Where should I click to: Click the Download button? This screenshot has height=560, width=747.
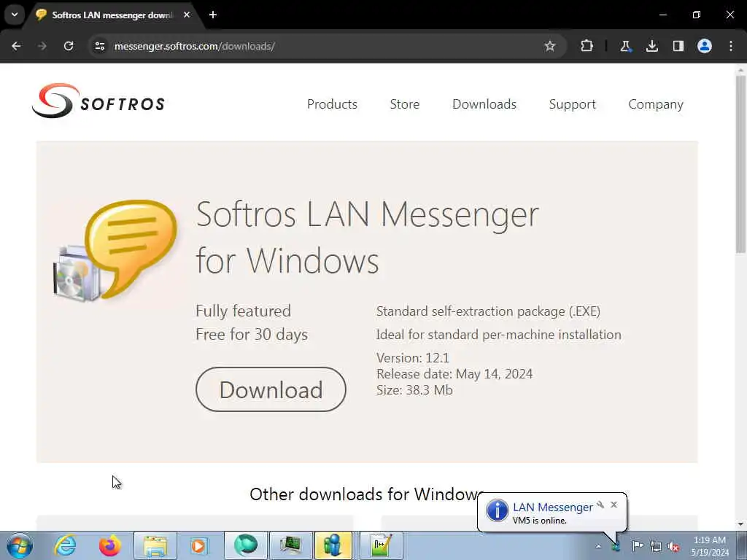click(x=271, y=389)
